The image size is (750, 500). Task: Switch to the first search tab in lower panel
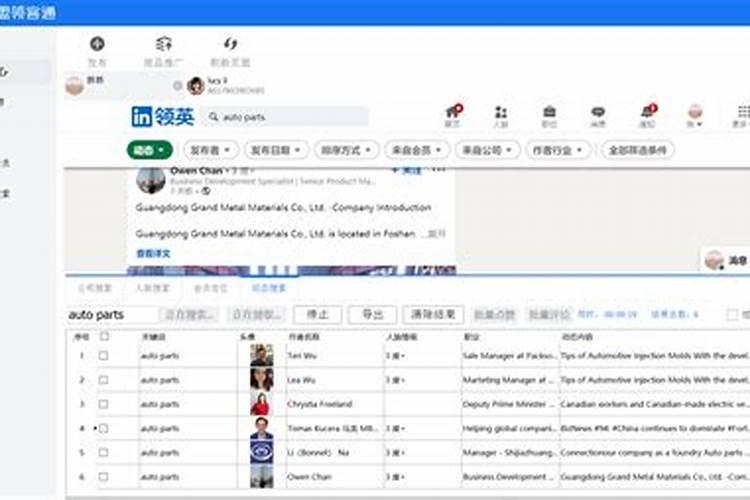tap(95, 288)
